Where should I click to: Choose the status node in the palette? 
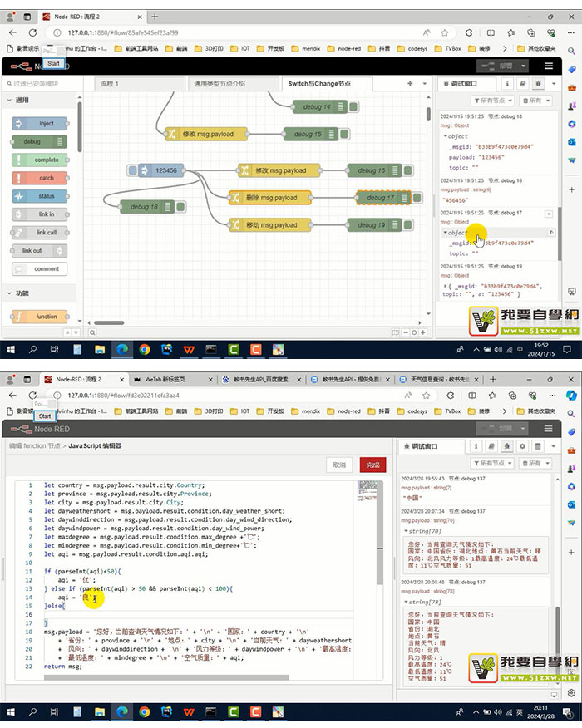point(40,196)
